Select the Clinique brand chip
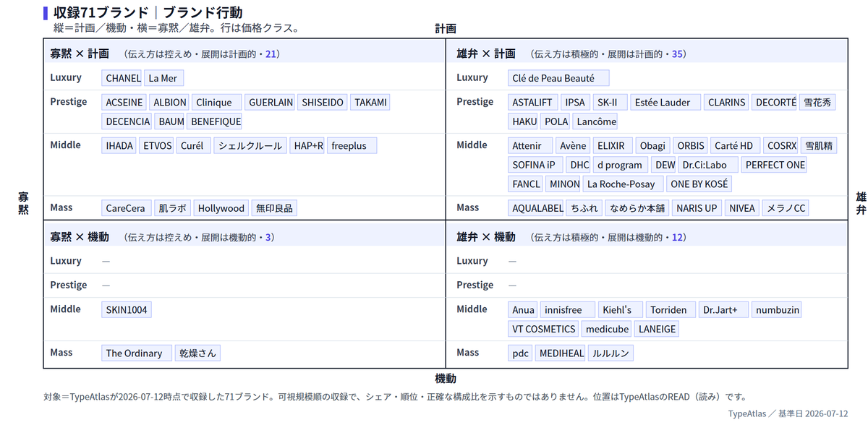Image resolution: width=868 pixels, height=425 pixels. point(216,103)
